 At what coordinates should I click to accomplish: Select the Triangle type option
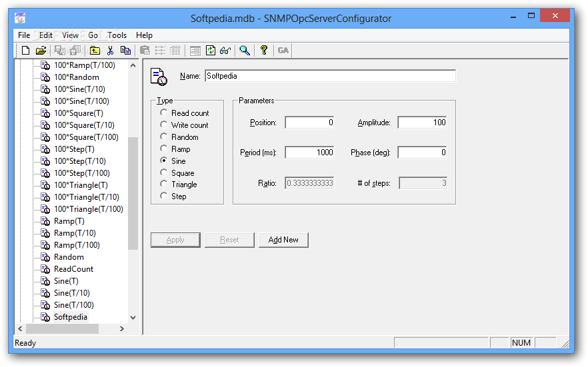point(163,184)
